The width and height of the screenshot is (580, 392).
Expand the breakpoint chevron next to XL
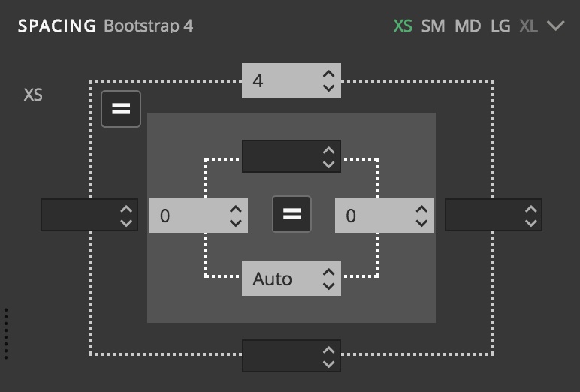coord(556,26)
